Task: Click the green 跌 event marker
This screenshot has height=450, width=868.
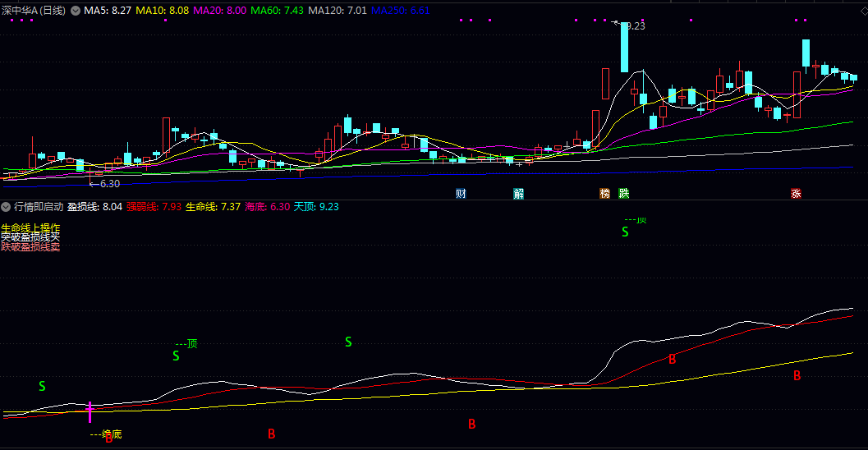Action: pos(624,194)
